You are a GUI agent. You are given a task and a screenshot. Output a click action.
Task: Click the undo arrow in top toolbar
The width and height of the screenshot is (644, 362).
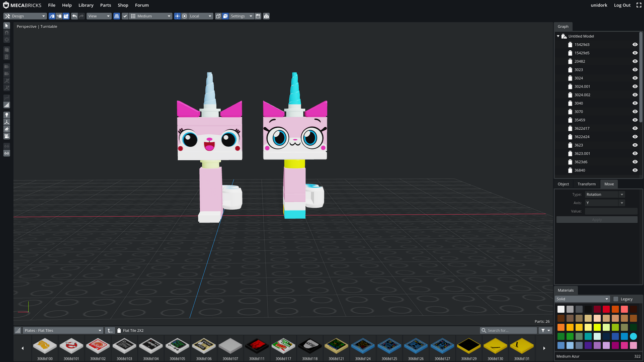(x=74, y=16)
